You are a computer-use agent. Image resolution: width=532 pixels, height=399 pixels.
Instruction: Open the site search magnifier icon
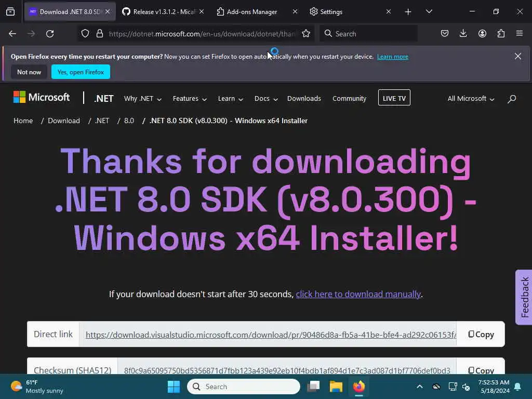click(512, 99)
